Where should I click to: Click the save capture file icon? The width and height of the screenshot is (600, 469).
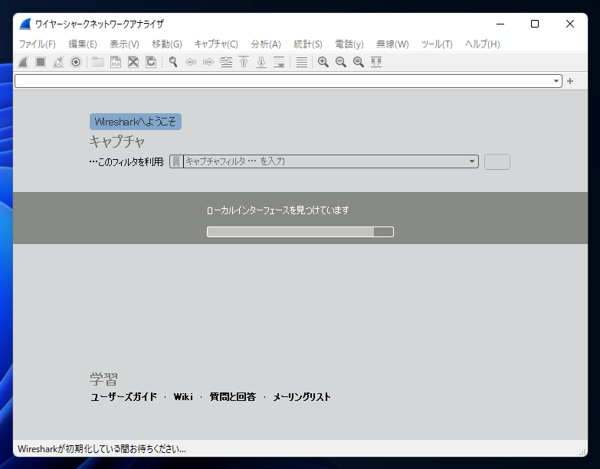pyautogui.click(x=116, y=62)
